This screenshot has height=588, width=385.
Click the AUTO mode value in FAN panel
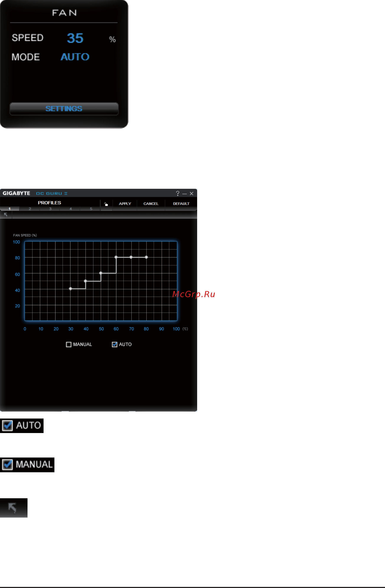point(75,57)
